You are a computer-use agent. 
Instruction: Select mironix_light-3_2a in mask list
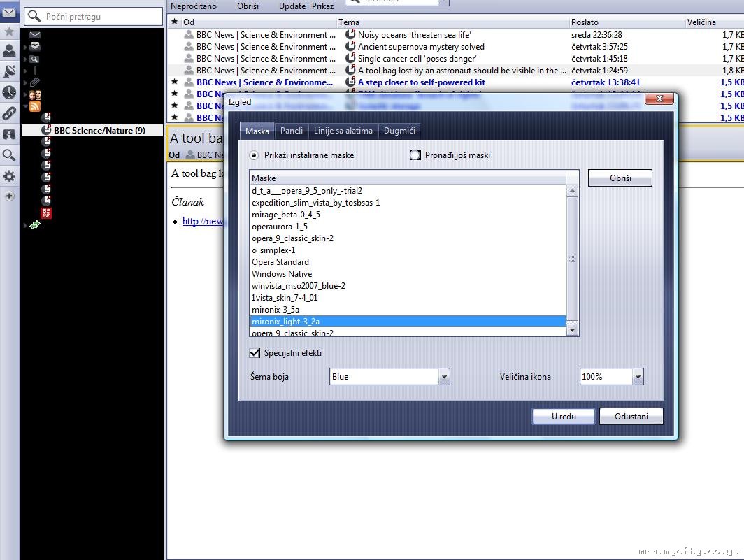coord(408,322)
